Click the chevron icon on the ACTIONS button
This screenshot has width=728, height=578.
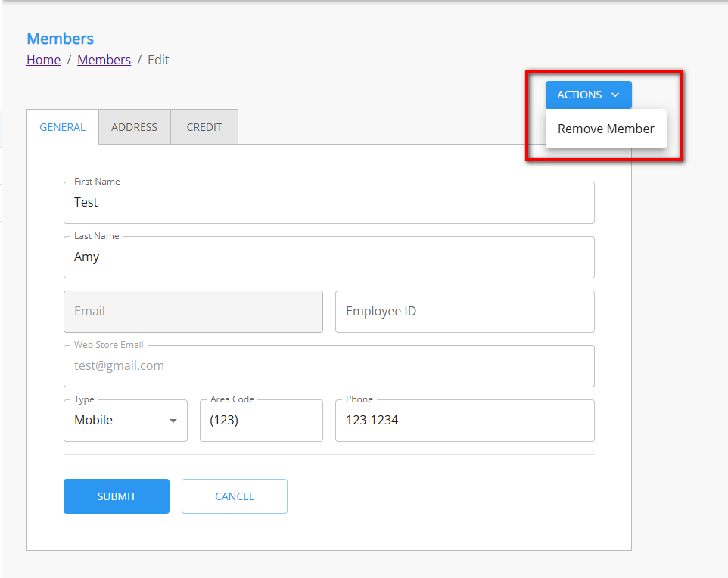coord(615,95)
